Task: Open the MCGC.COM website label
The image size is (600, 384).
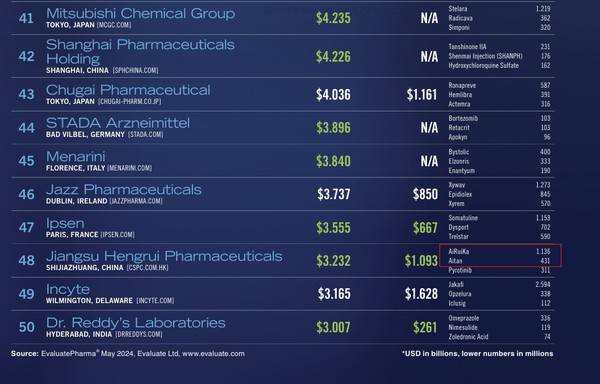Action: click(114, 25)
